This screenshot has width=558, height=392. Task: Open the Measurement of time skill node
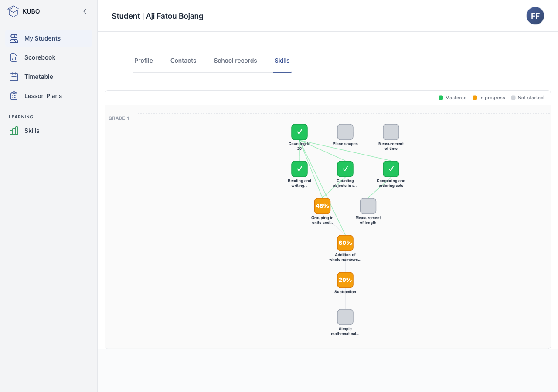(x=391, y=132)
